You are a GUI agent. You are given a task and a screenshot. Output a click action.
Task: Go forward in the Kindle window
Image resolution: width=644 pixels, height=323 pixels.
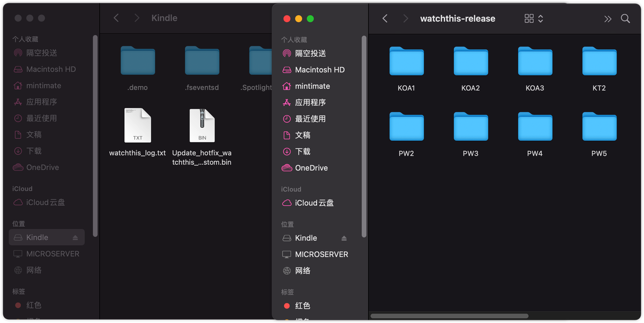pyautogui.click(x=137, y=18)
